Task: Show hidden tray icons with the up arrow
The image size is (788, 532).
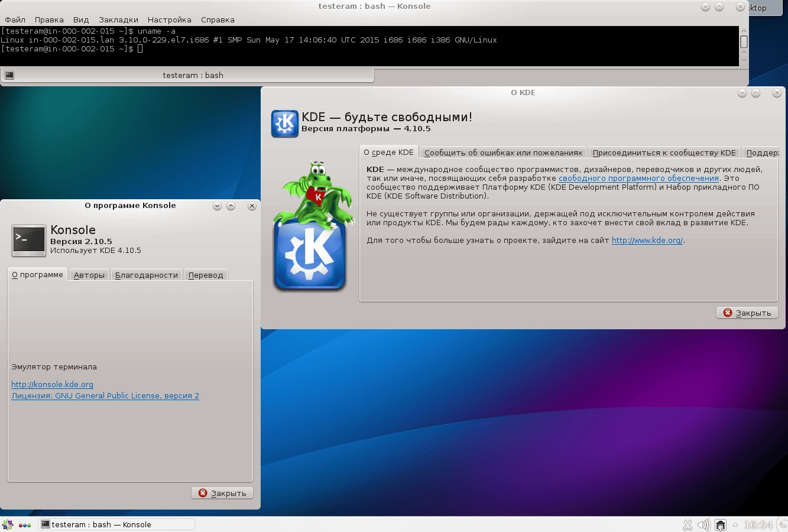Action: [735, 525]
